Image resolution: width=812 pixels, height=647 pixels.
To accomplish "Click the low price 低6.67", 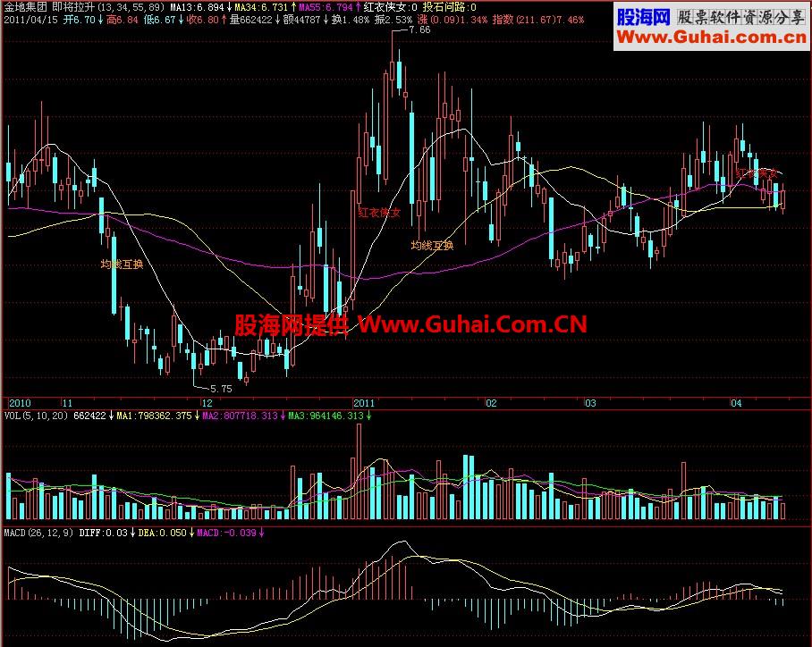I will click(x=160, y=20).
